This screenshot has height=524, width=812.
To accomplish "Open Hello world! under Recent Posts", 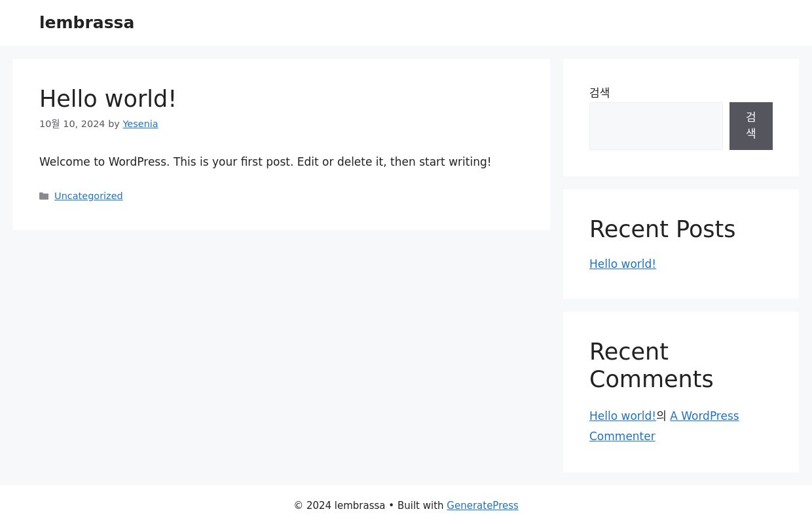I will coord(622,264).
